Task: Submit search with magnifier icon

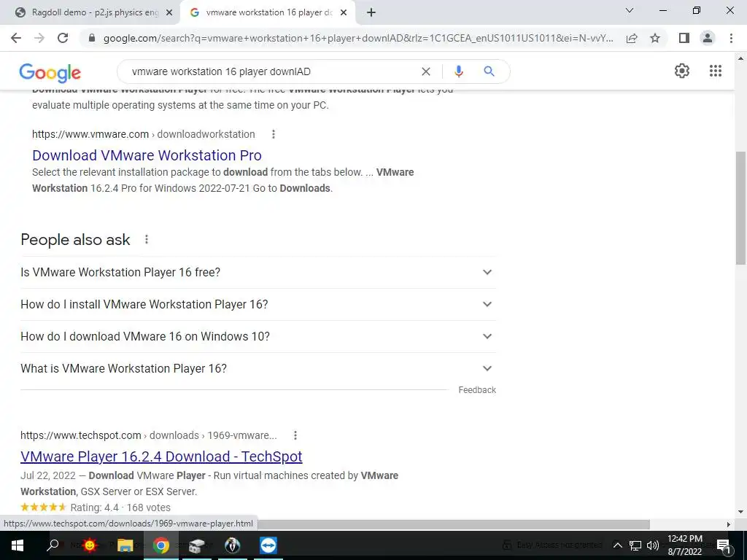Action: pos(489,71)
